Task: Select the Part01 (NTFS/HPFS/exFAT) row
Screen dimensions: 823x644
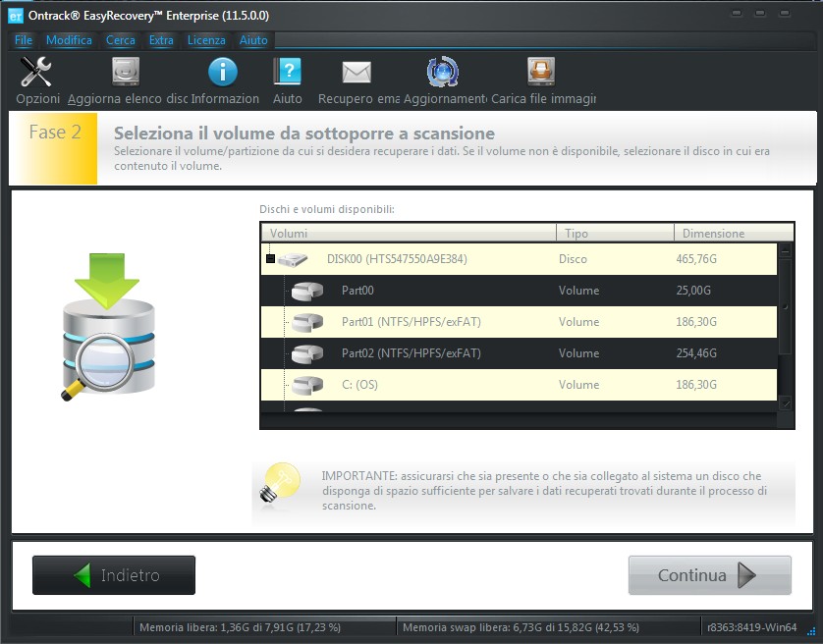Action: pyautogui.click(x=519, y=322)
